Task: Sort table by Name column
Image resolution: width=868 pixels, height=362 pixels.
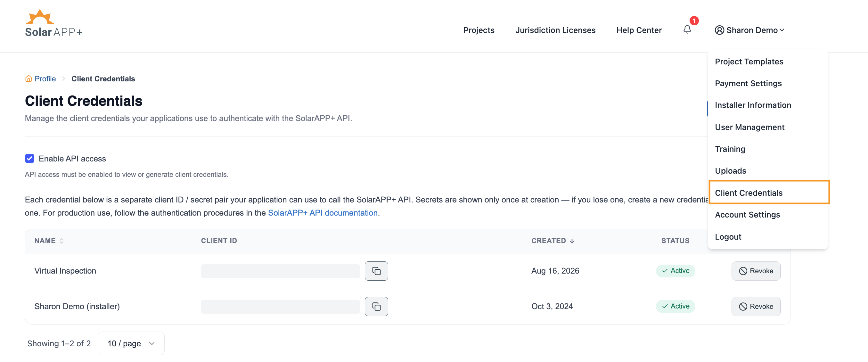Action: pyautogui.click(x=49, y=241)
